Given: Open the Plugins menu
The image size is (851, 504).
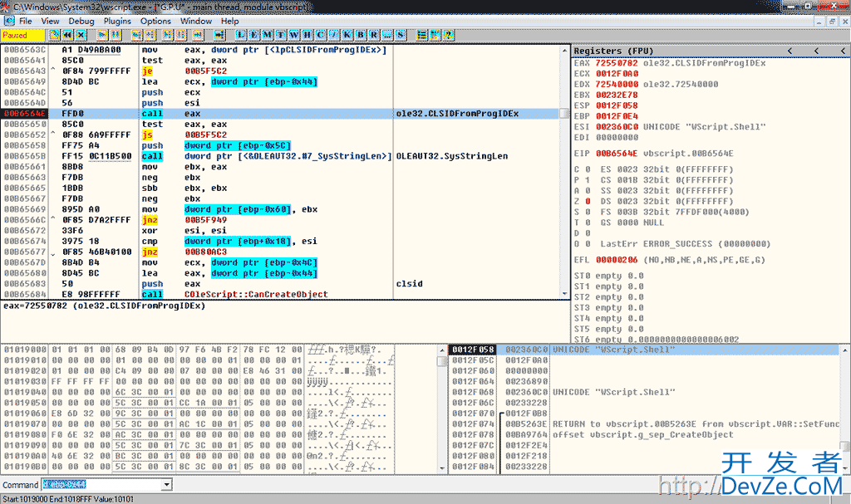Looking at the screenshot, I should (117, 21).
